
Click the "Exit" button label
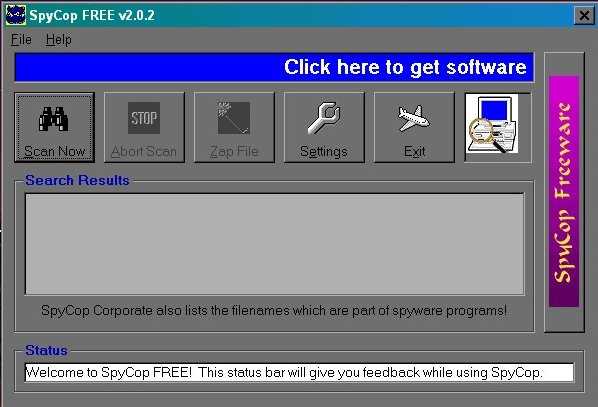coord(414,151)
